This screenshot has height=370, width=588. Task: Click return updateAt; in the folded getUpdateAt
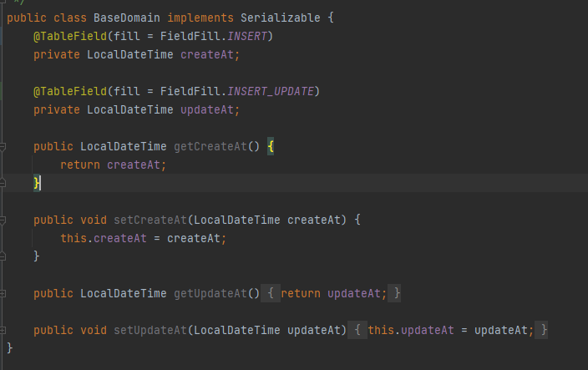(x=334, y=293)
